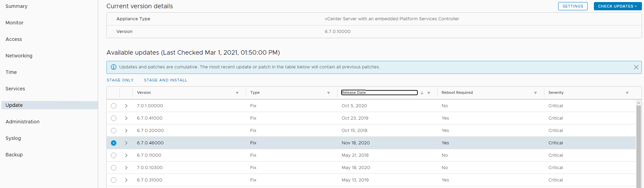The width and height of the screenshot is (644, 188).
Task: Click the info icon in the banner
Action: click(x=114, y=67)
